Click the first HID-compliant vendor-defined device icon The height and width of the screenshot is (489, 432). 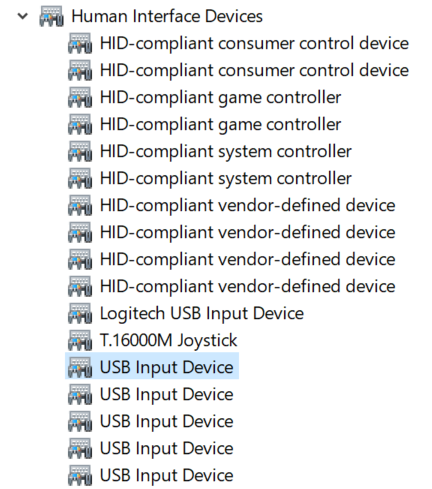tap(80, 205)
